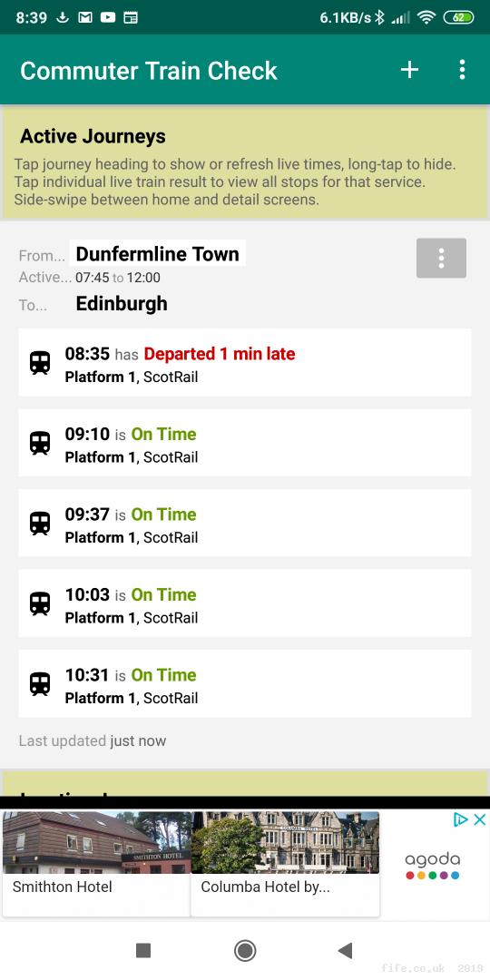The height and width of the screenshot is (980, 490).
Task: Open Columba Hotel ad
Action: [x=285, y=864]
